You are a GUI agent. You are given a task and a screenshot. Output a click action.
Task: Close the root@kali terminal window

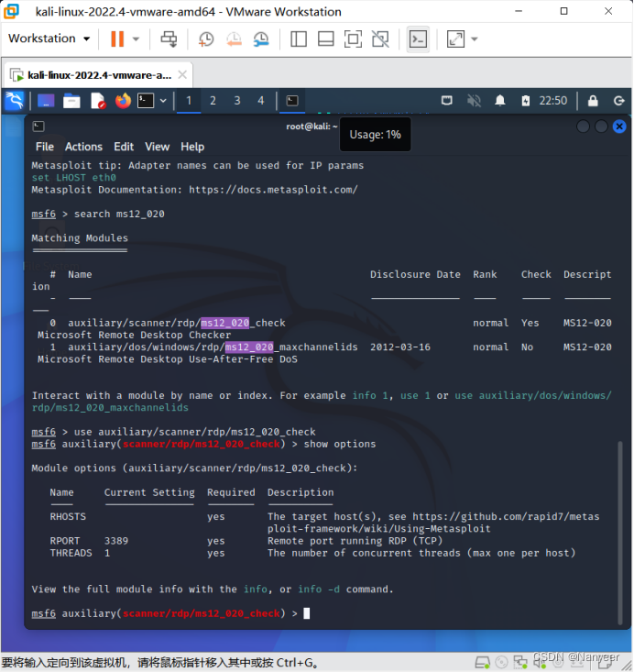[619, 127]
